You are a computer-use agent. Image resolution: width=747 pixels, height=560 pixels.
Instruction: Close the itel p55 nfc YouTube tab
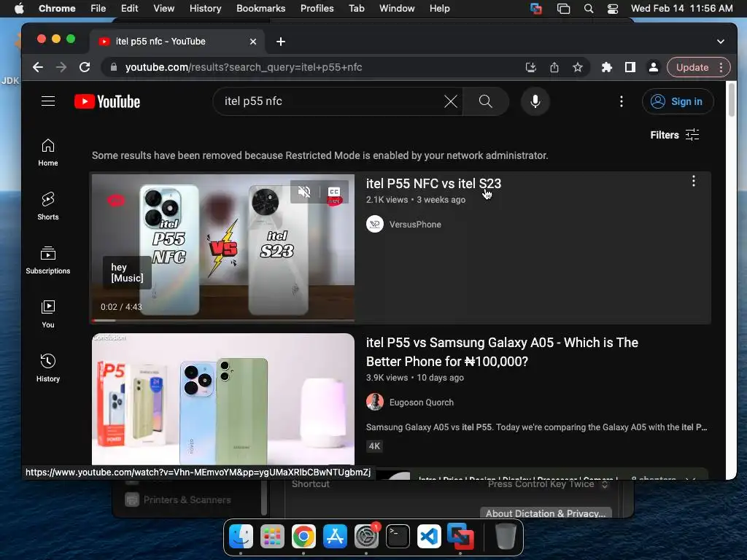tap(253, 42)
